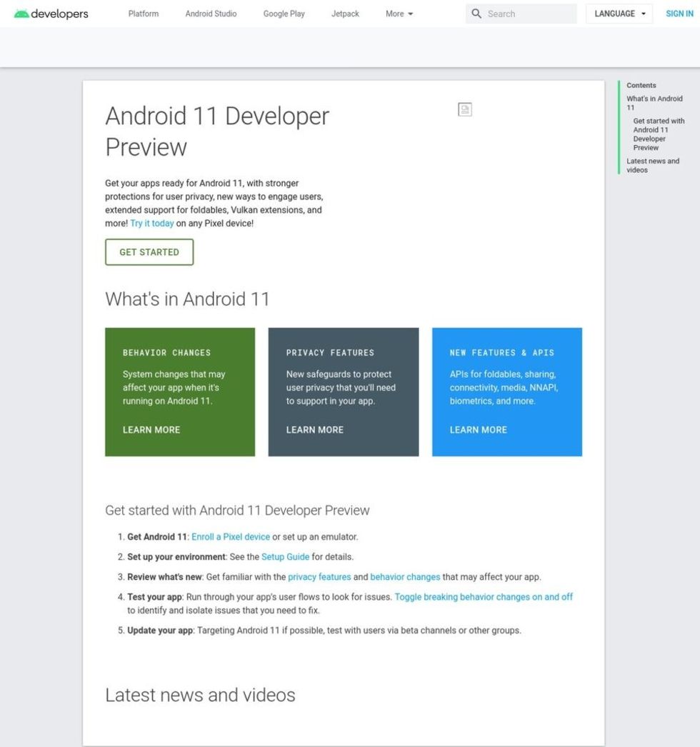This screenshot has width=700, height=747.
Task: Click the SIGN IN link
Action: pos(679,14)
